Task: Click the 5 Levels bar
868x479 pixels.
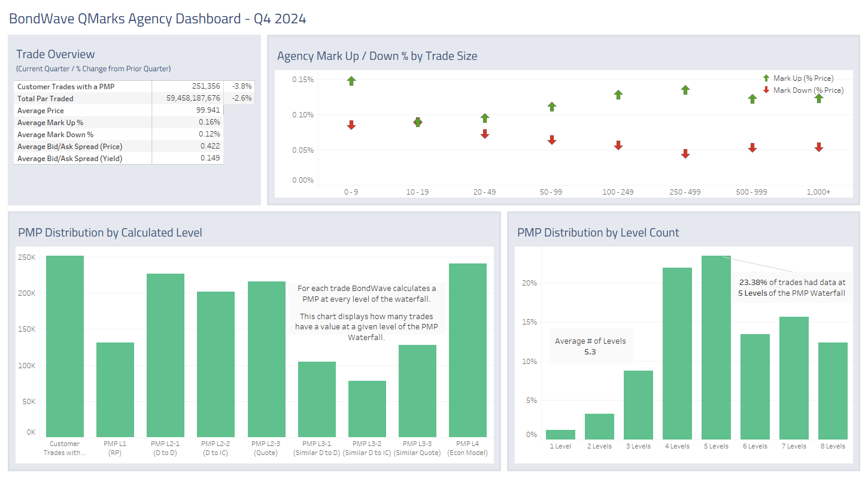Action: tap(716, 347)
